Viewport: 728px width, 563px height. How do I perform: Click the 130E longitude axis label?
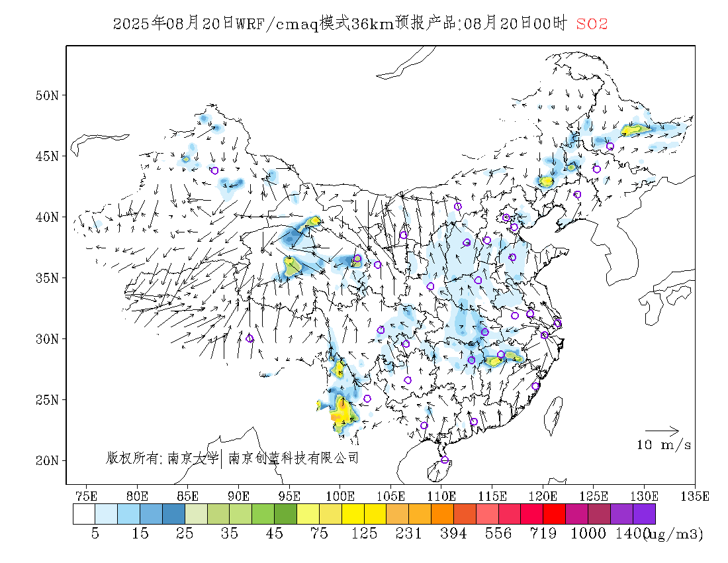644,496
